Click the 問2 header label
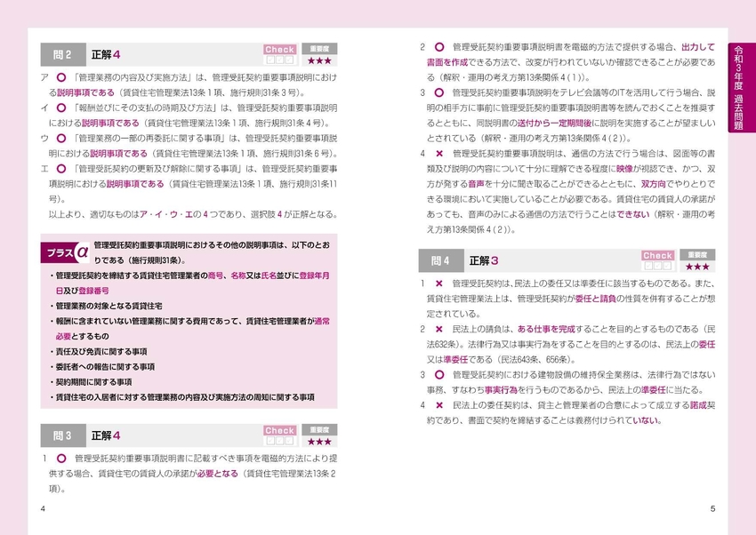 [x=63, y=54]
